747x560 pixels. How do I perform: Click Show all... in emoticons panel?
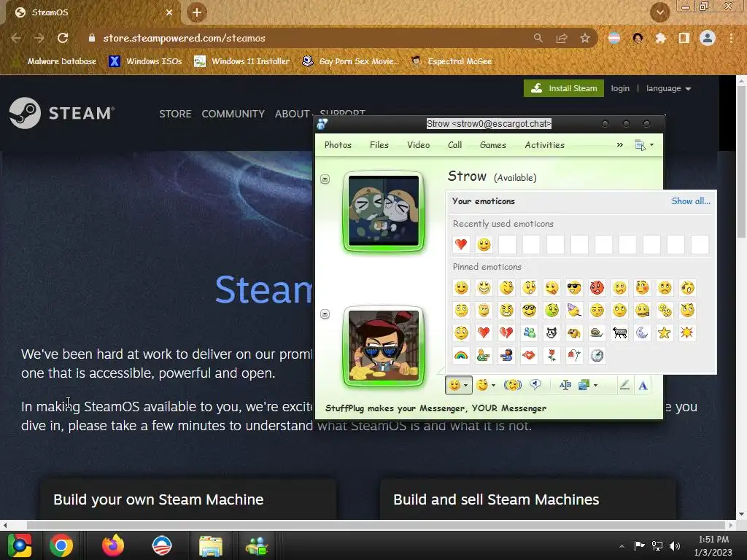(x=691, y=201)
